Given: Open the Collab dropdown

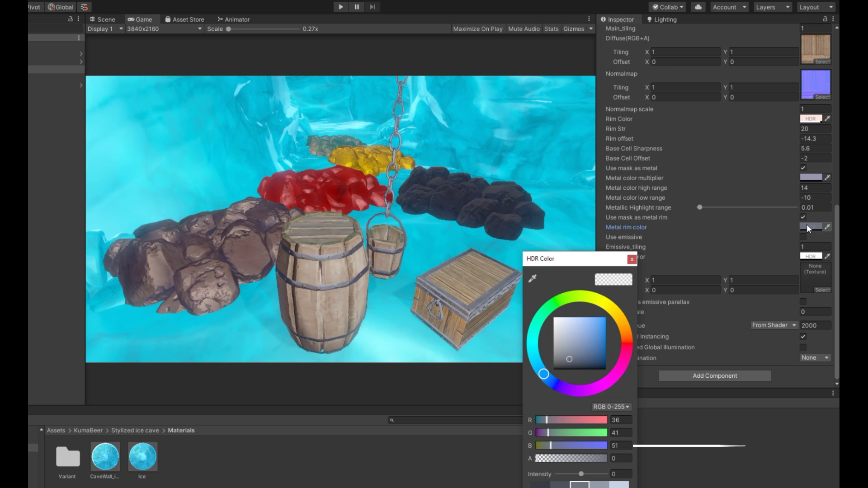Looking at the screenshot, I should [x=667, y=7].
